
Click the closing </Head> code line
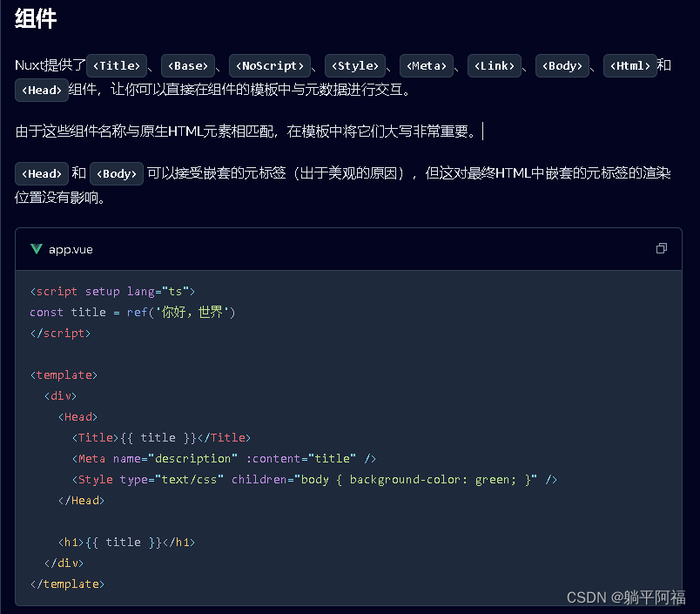pyautogui.click(x=81, y=501)
